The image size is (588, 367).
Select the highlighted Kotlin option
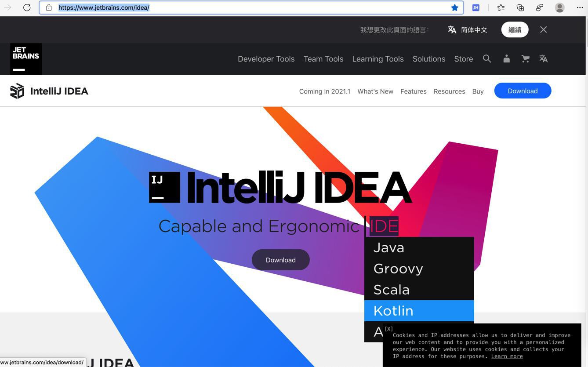[419, 311]
